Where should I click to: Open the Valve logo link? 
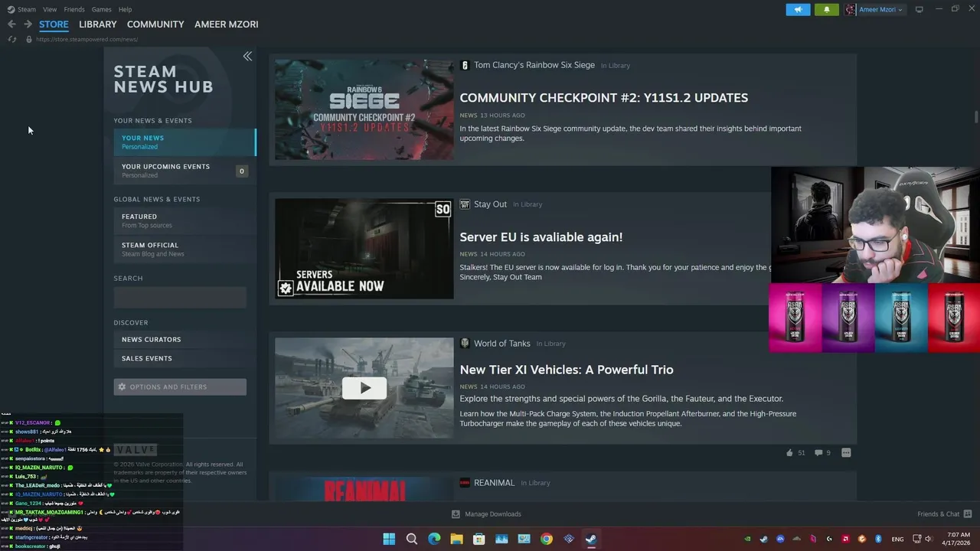point(136,450)
